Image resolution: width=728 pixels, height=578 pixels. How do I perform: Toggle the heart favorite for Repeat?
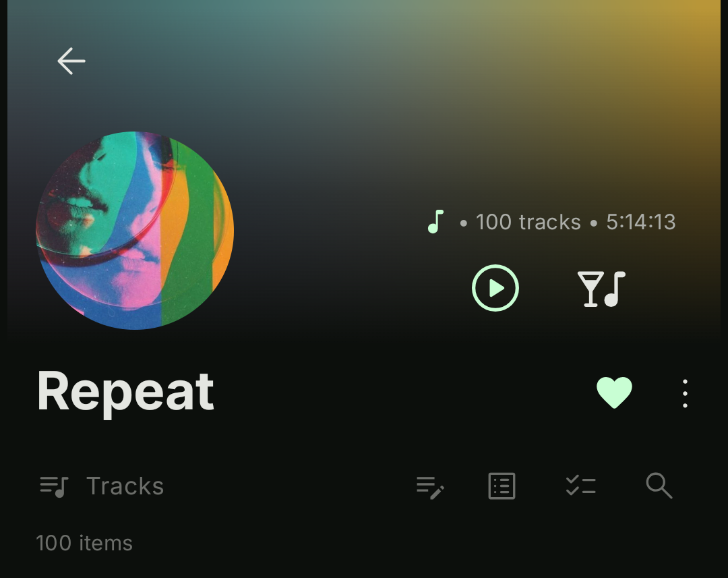click(x=614, y=393)
